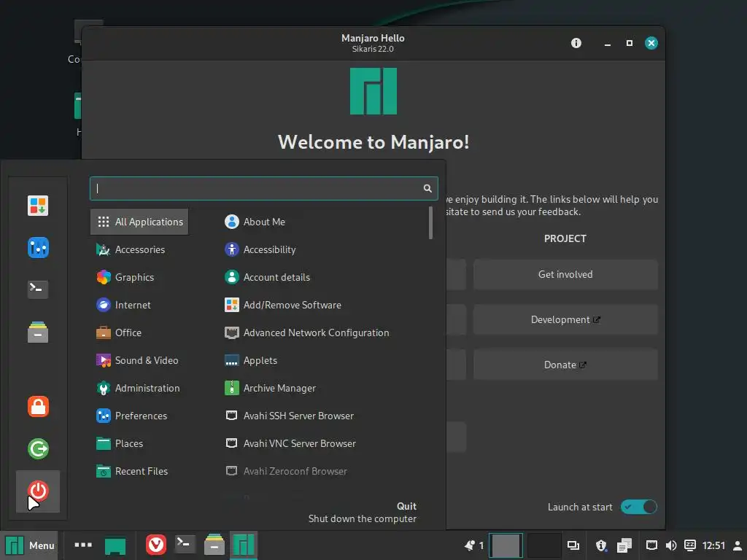Open the display/removable drives tray icon

[573, 545]
